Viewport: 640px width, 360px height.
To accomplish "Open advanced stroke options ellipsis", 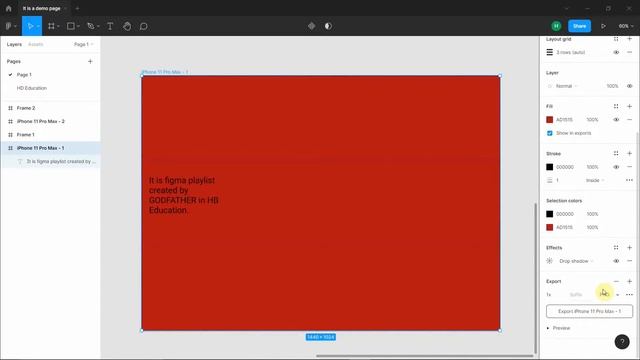I will click(629, 180).
